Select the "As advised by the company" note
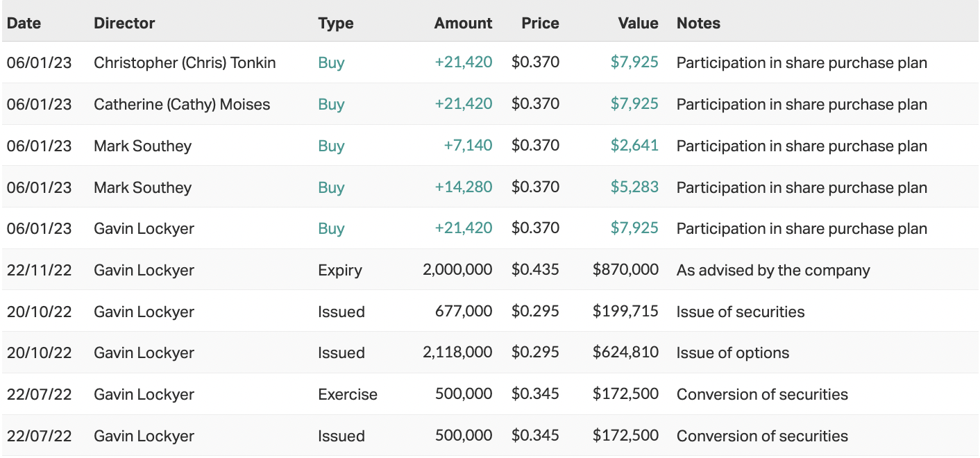The width and height of the screenshot is (980, 458). pos(773,270)
